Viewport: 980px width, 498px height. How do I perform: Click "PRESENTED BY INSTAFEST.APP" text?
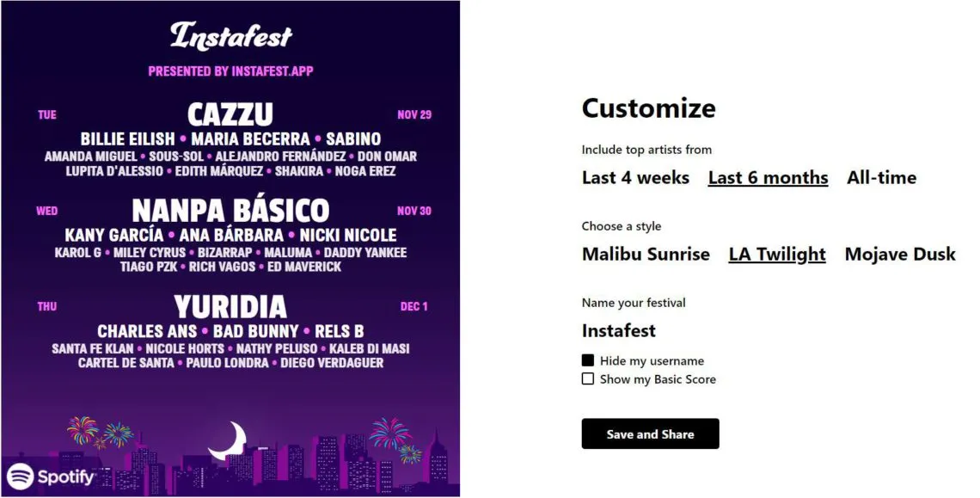(232, 71)
